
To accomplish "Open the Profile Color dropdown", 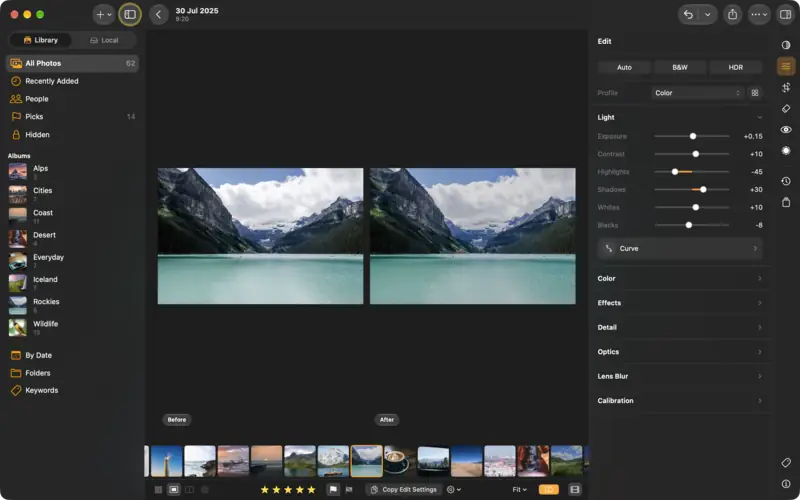I will [697, 93].
